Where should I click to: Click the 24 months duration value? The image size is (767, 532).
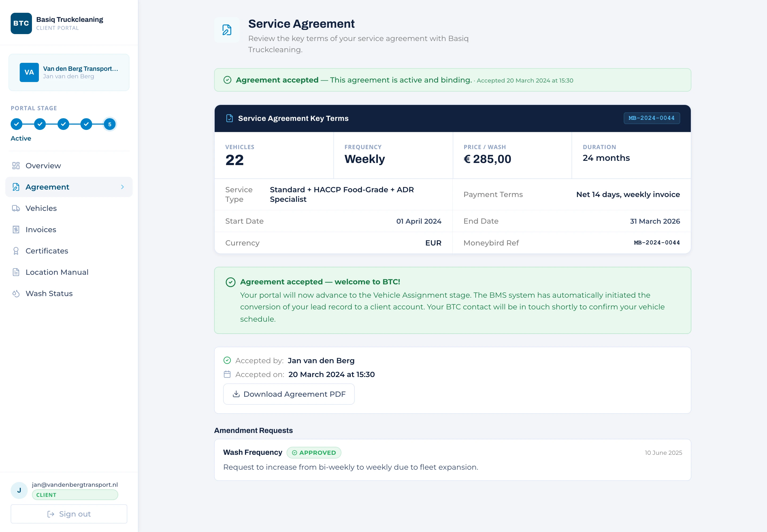pos(606,158)
